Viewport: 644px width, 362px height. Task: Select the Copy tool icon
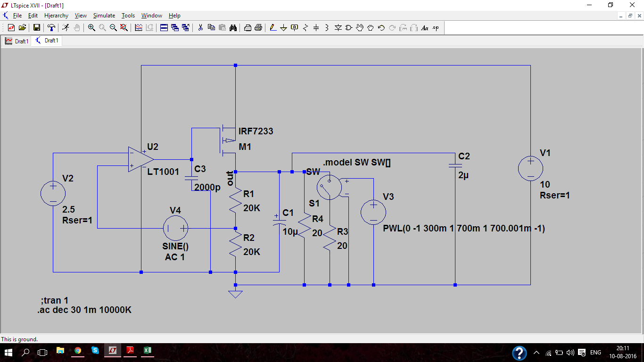click(211, 28)
